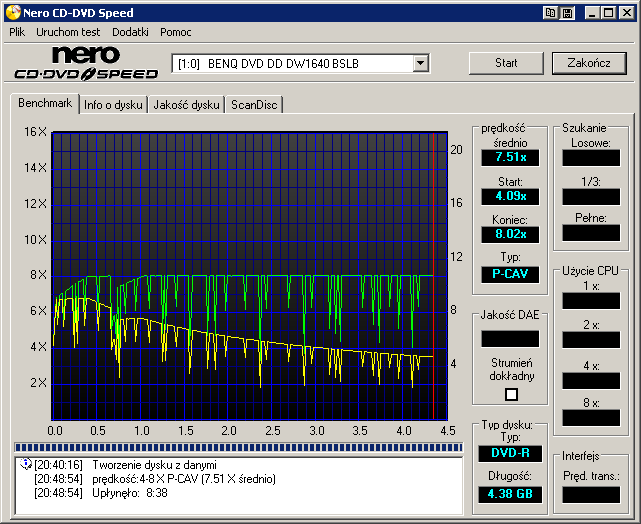Close the Nero CD-DVD Speed window

(x=627, y=13)
